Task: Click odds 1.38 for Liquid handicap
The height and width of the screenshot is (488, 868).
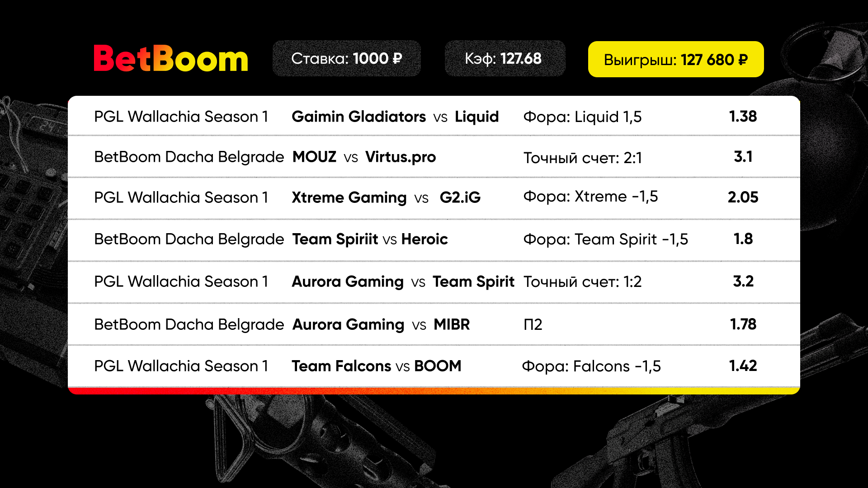Action: coord(743,117)
